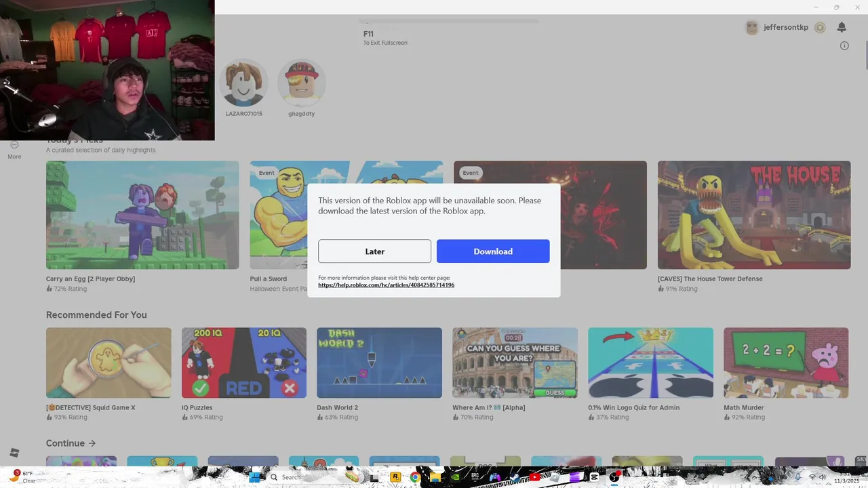Open the NVIDIA app in taskbar
The height and width of the screenshot is (488, 868).
click(x=456, y=477)
